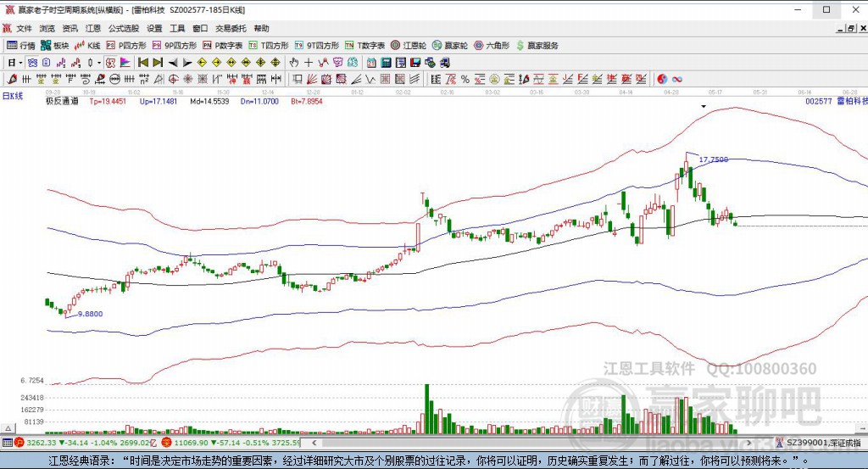Open the 公式选股 menu
868x469 pixels.
pyautogui.click(x=124, y=28)
